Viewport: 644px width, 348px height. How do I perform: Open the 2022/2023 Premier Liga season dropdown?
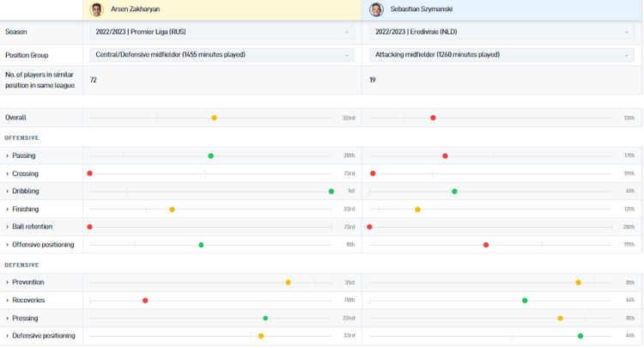[x=222, y=32]
